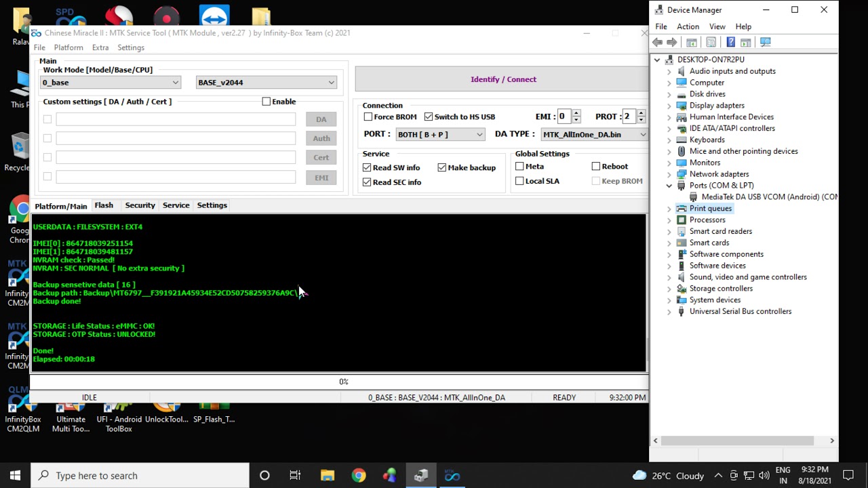Check the Local SLA option

click(x=519, y=181)
